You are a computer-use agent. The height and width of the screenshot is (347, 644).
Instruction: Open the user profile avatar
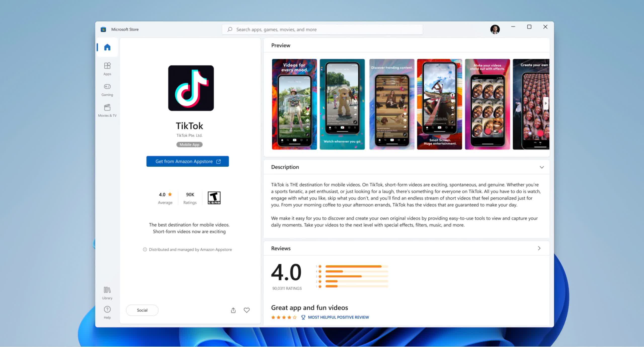pyautogui.click(x=495, y=29)
